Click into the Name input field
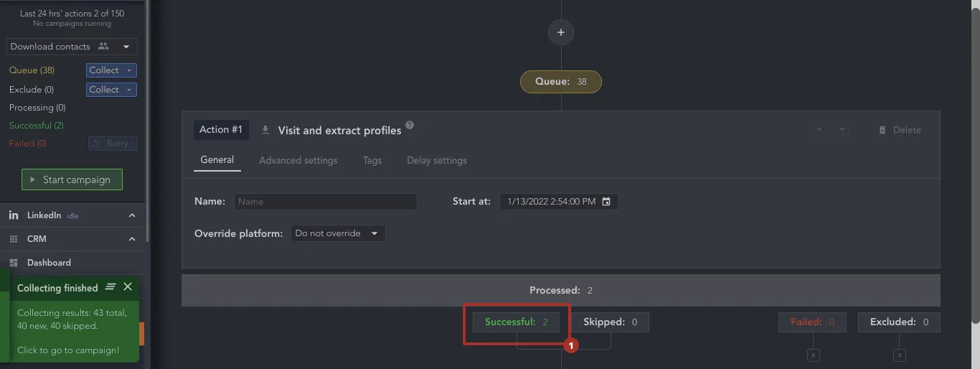Image resolution: width=980 pixels, height=369 pixels. coord(326,202)
